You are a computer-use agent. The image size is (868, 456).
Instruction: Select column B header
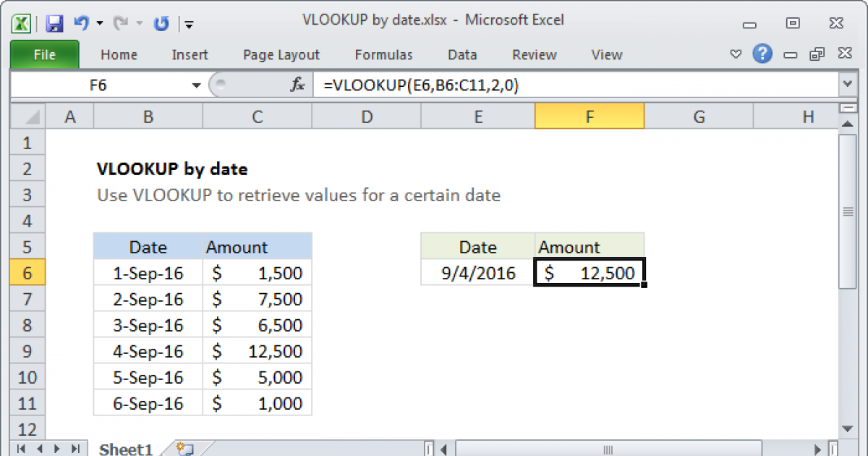[148, 117]
